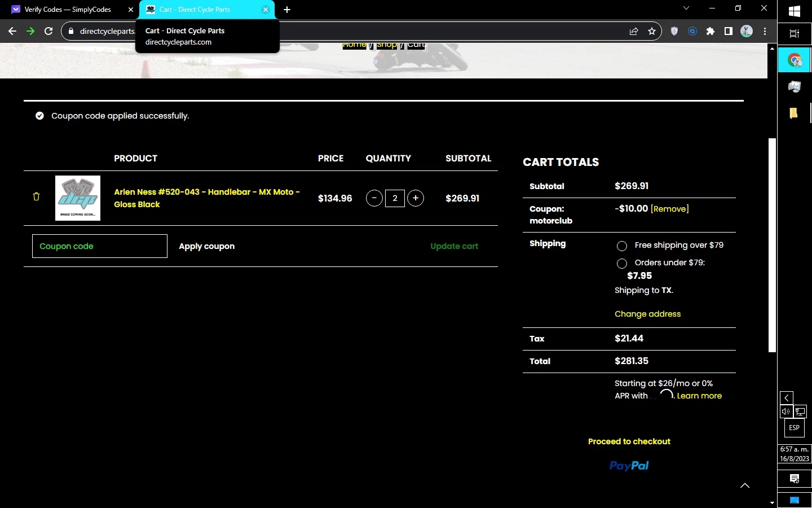Open Learn more financing link
The height and width of the screenshot is (508, 812).
click(699, 396)
